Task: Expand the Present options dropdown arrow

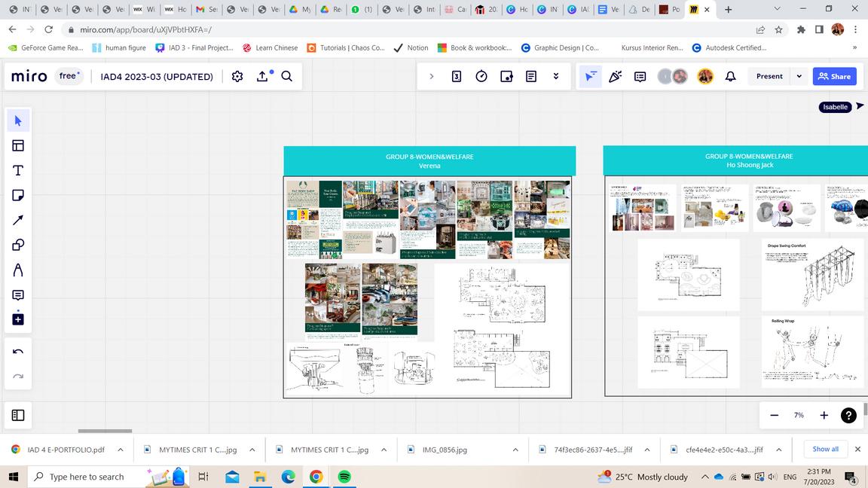Action: 799,76
